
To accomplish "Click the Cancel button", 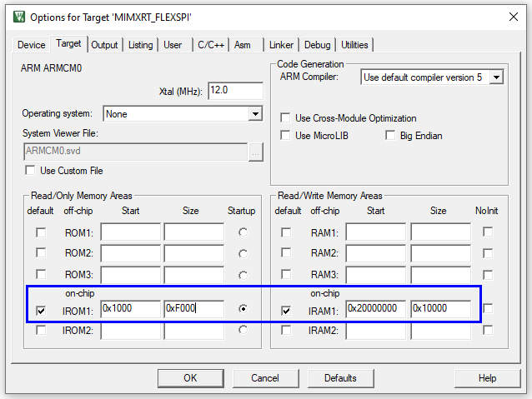I will [266, 378].
